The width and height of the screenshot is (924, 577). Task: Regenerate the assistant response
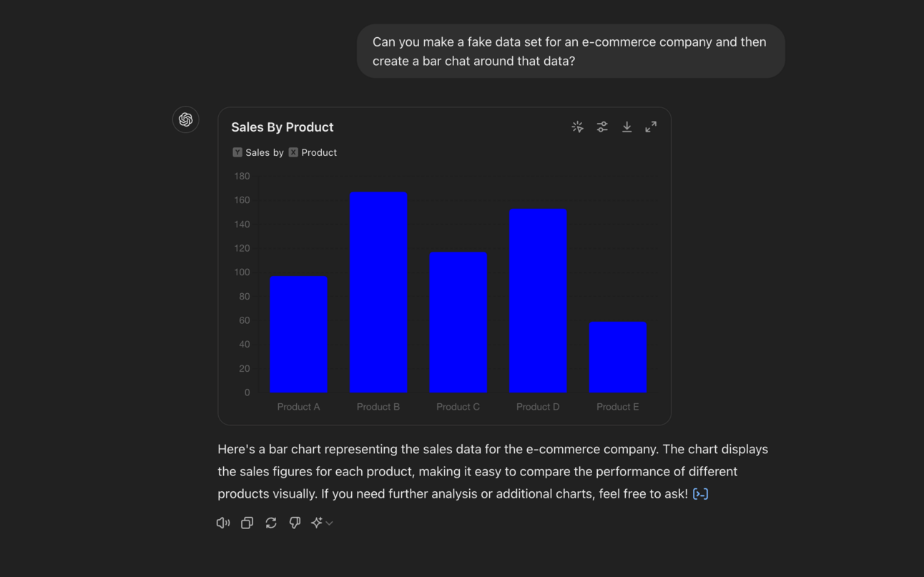(271, 523)
